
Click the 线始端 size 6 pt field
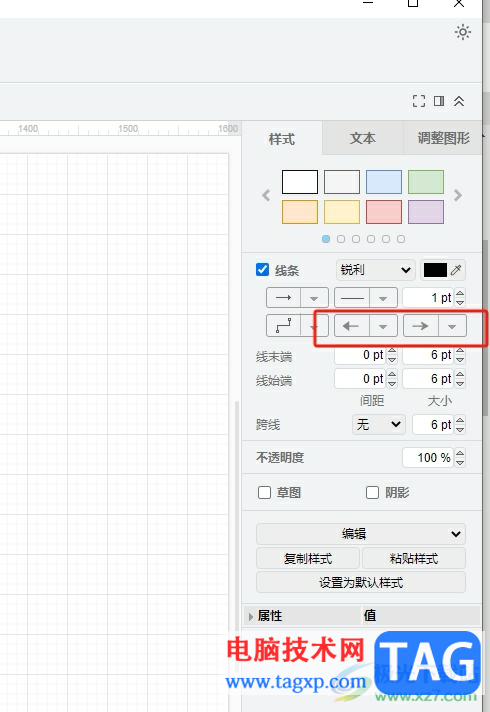[428, 378]
